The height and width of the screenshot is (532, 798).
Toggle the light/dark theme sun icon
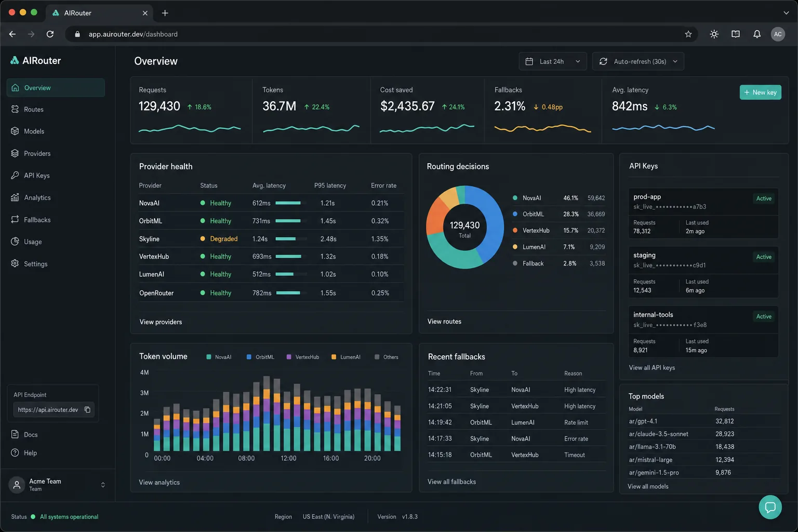coord(714,34)
